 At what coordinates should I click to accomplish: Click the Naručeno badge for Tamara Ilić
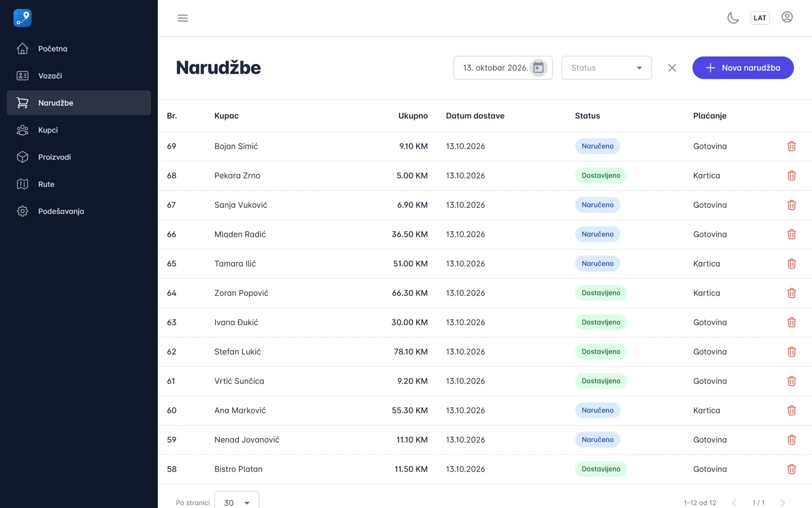tap(597, 264)
